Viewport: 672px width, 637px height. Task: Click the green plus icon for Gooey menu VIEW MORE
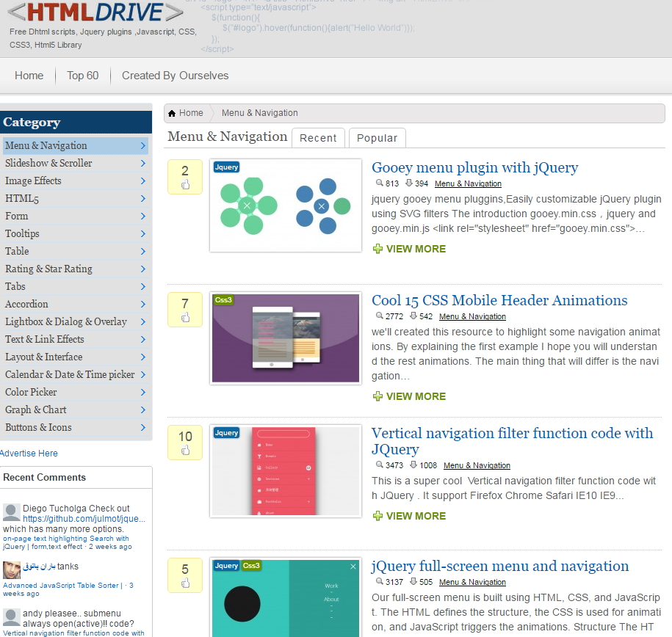pos(377,249)
